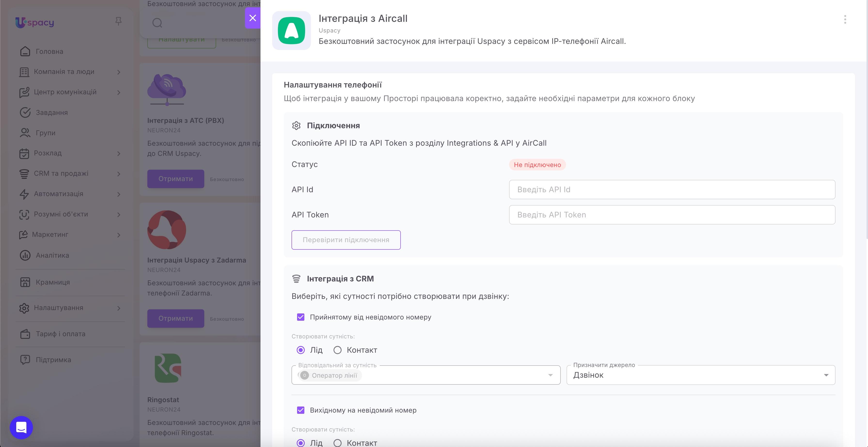The height and width of the screenshot is (447, 868).
Task: Click the Компанія та люди building icon
Action: [24, 72]
